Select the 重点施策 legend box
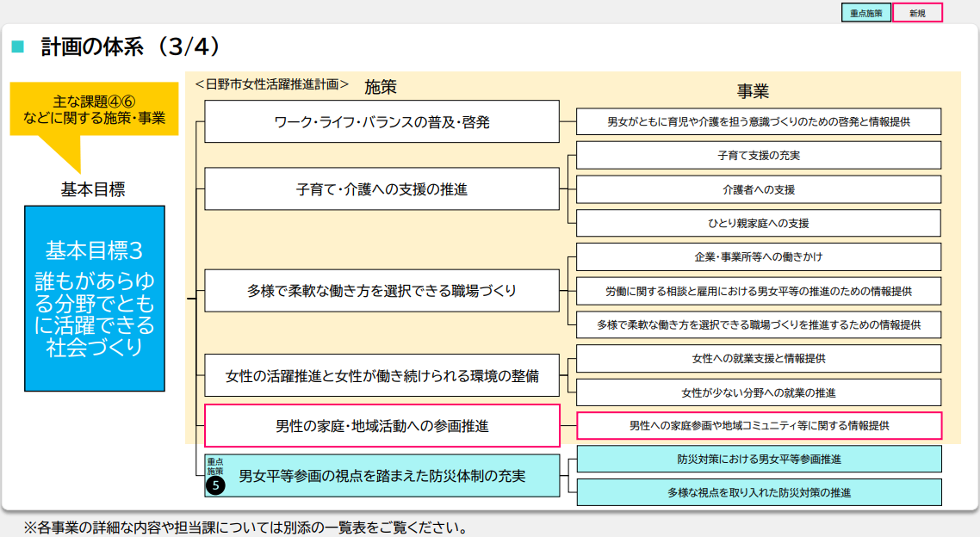This screenshot has width=980, height=537. tap(865, 13)
